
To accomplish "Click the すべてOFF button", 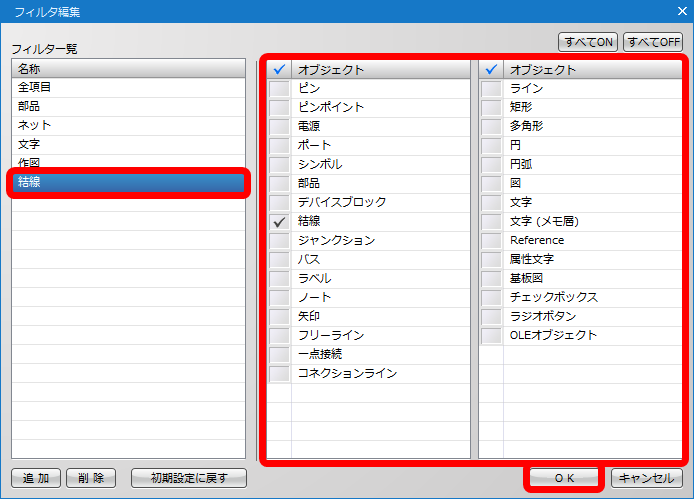I will 653,42.
